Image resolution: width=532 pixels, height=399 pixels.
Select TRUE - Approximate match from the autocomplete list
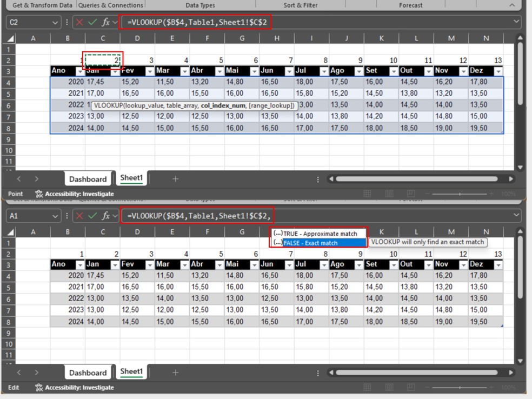tap(320, 234)
